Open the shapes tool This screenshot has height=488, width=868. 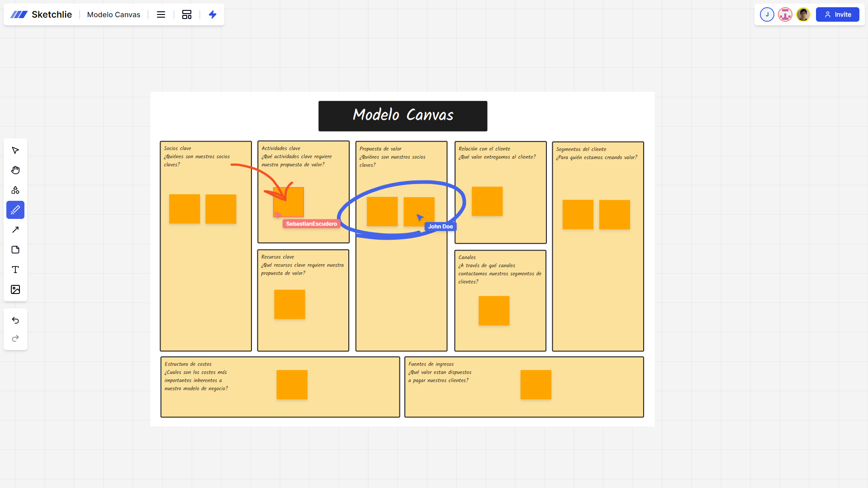coord(15,190)
